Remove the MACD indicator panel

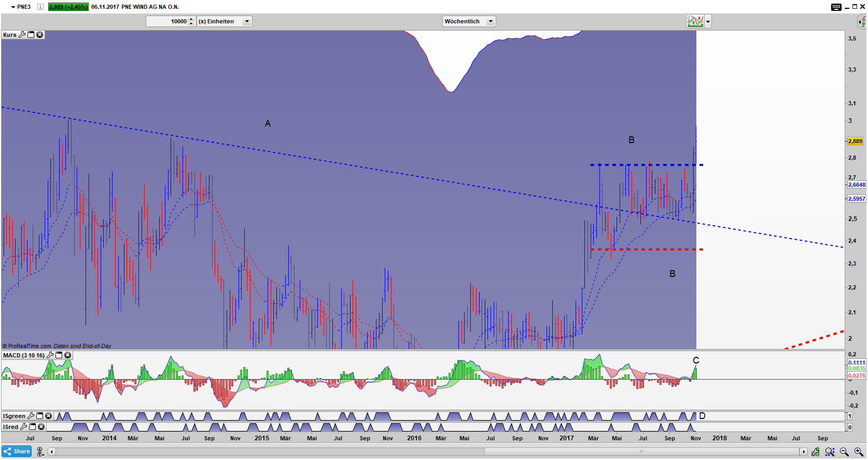pos(67,355)
